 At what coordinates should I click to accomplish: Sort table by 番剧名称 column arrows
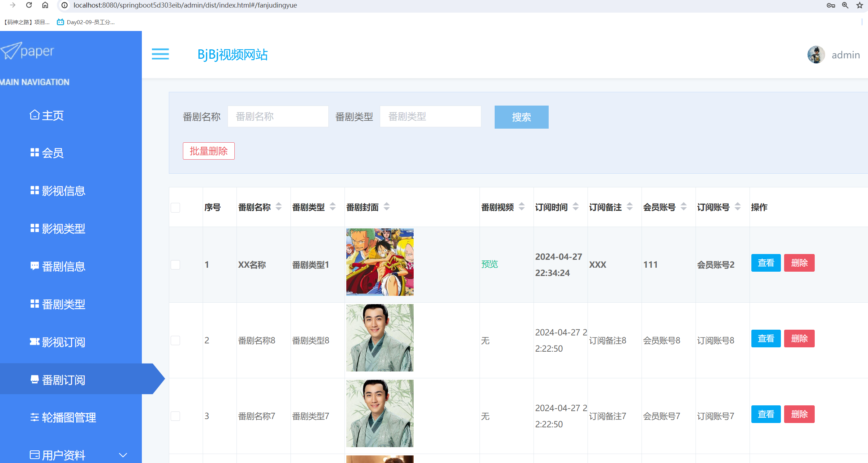pos(279,207)
